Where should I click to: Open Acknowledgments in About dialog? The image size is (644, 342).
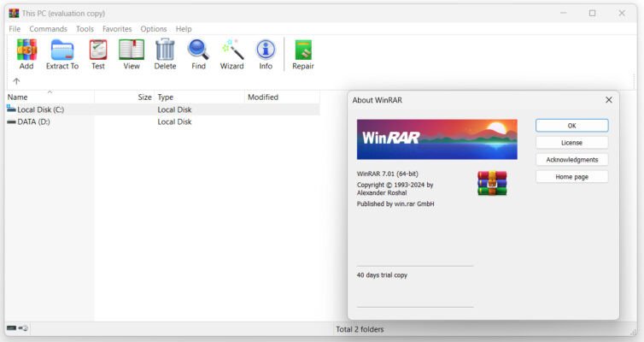point(571,160)
